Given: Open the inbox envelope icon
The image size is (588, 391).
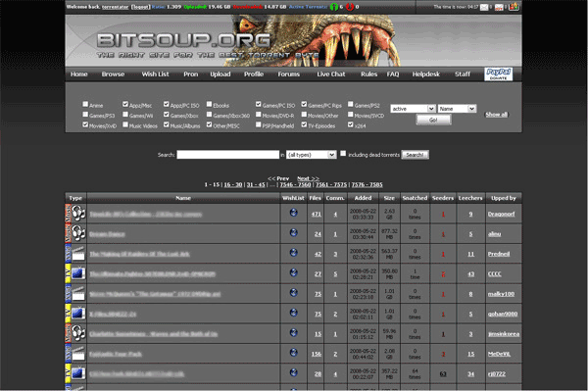Looking at the screenshot, I should [484, 7].
